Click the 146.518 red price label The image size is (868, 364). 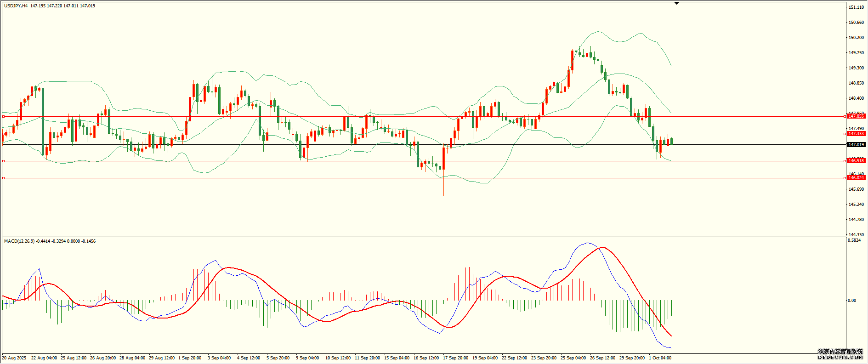point(856,161)
